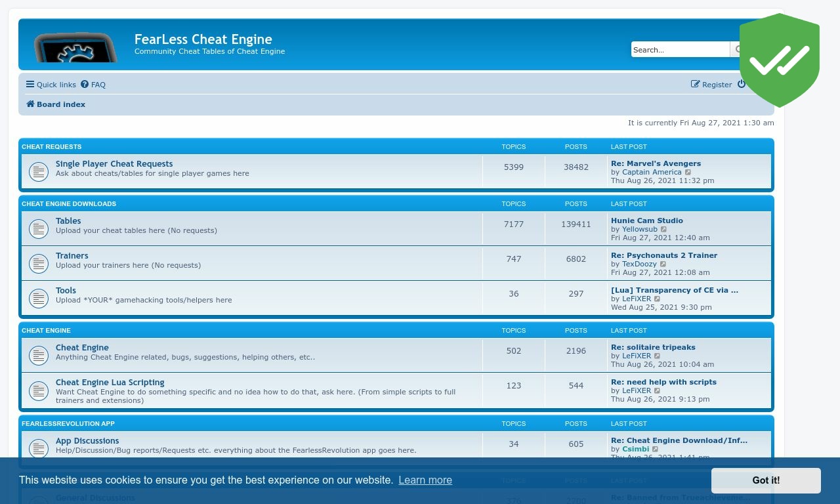Open last post Re: Psychonauts 2 Trainer
The width and height of the screenshot is (840, 504).
pyautogui.click(x=664, y=255)
